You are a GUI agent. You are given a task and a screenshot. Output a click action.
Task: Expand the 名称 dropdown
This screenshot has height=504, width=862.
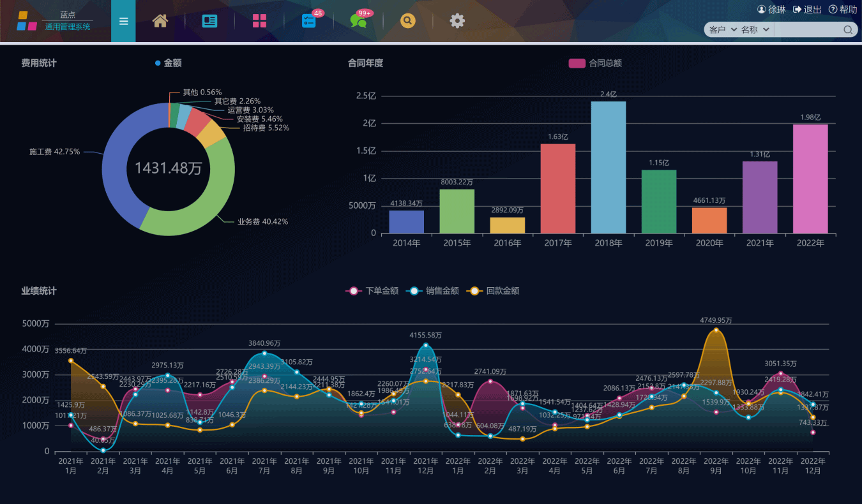click(x=755, y=30)
